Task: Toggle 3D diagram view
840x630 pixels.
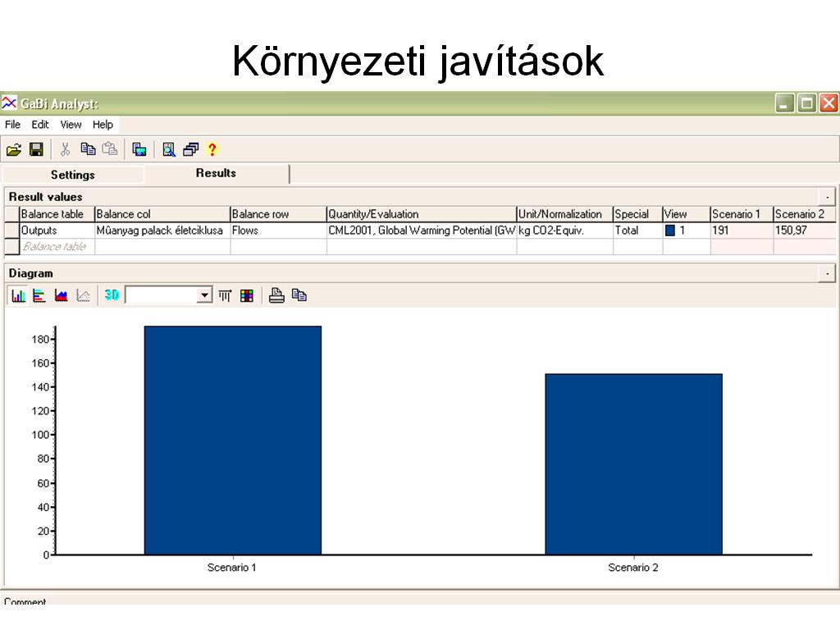Action: [x=112, y=294]
